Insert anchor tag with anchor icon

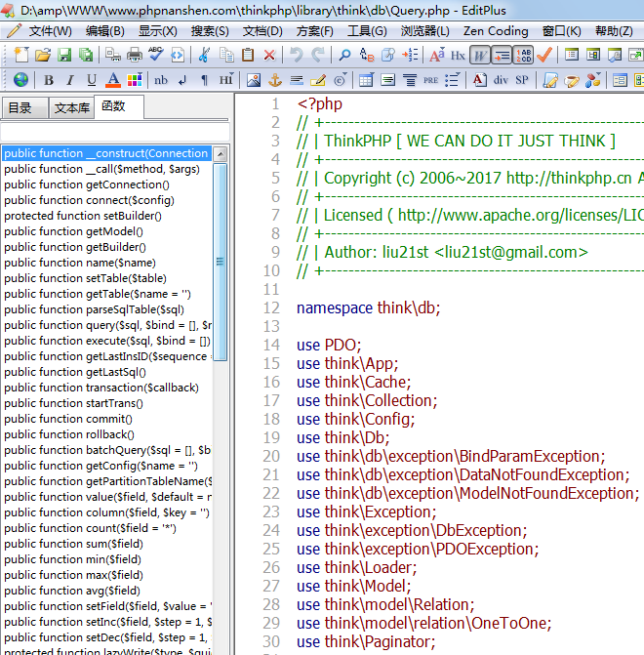coord(275,79)
